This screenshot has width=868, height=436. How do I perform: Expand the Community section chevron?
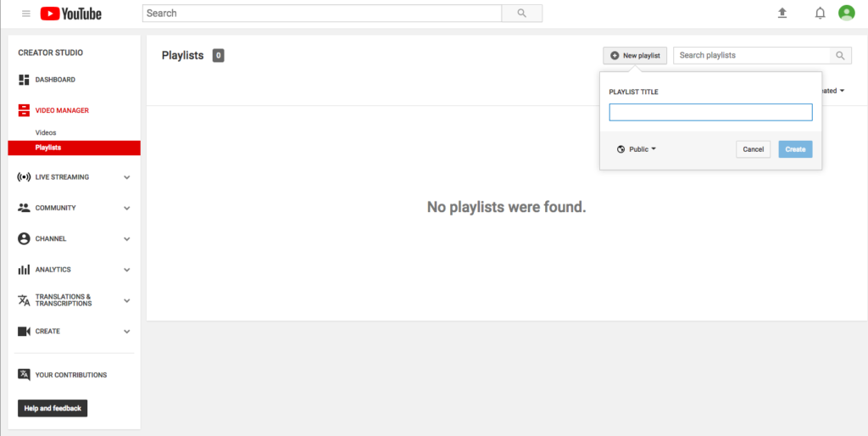pos(126,208)
